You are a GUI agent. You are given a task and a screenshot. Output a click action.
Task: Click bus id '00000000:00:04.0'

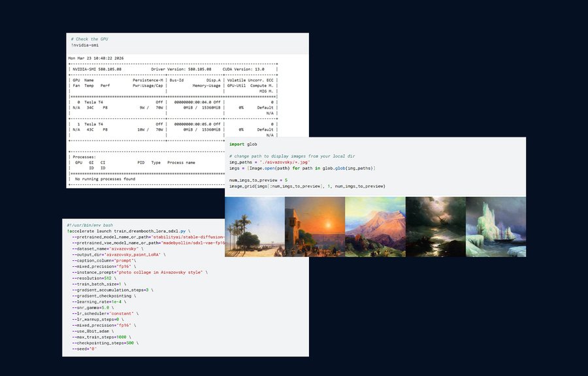coord(193,102)
